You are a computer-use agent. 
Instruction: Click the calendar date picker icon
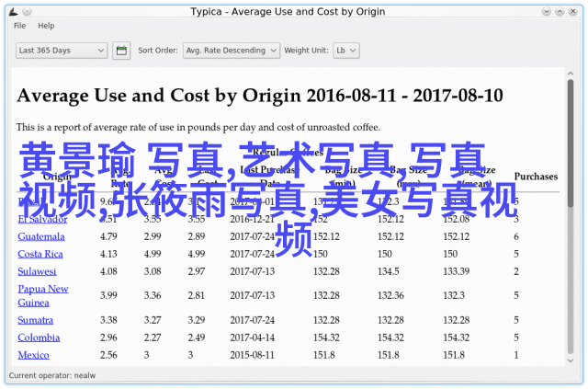pos(121,51)
